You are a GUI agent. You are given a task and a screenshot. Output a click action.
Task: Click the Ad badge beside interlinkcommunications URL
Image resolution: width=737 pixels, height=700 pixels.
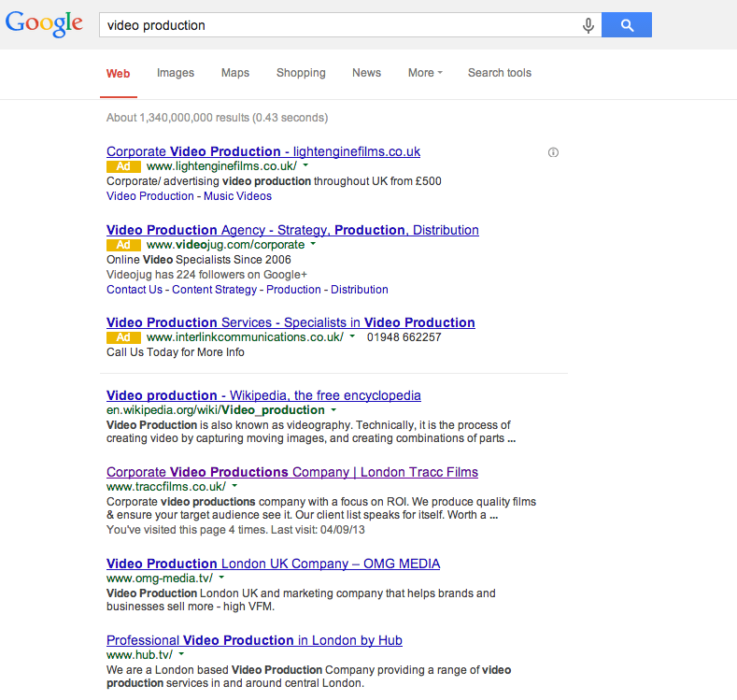click(x=123, y=337)
